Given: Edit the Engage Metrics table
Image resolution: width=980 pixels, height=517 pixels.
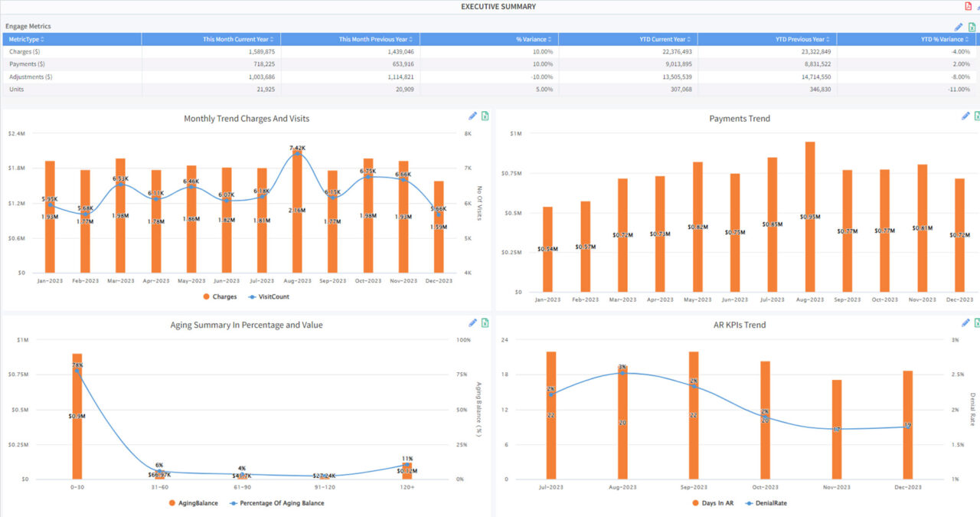Looking at the screenshot, I should pos(959,26).
